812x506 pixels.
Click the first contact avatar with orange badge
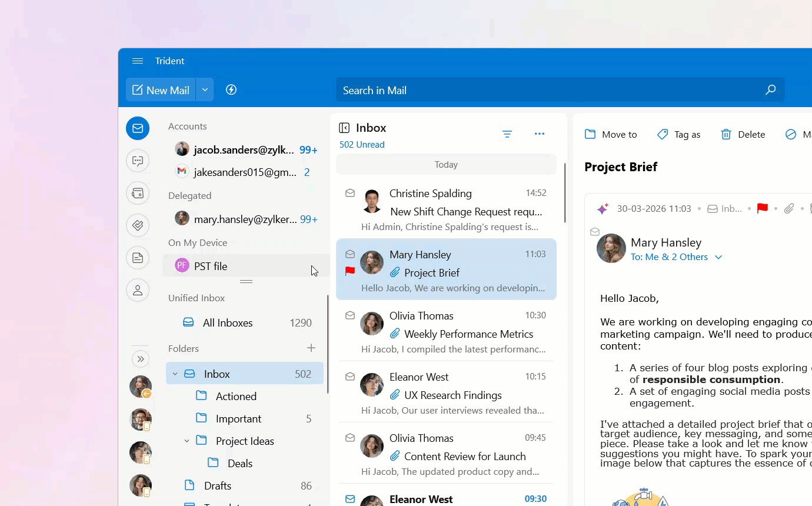(141, 387)
